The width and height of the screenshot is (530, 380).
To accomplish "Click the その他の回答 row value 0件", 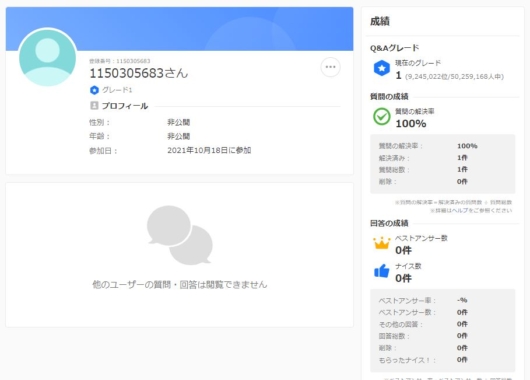I will 462,324.
